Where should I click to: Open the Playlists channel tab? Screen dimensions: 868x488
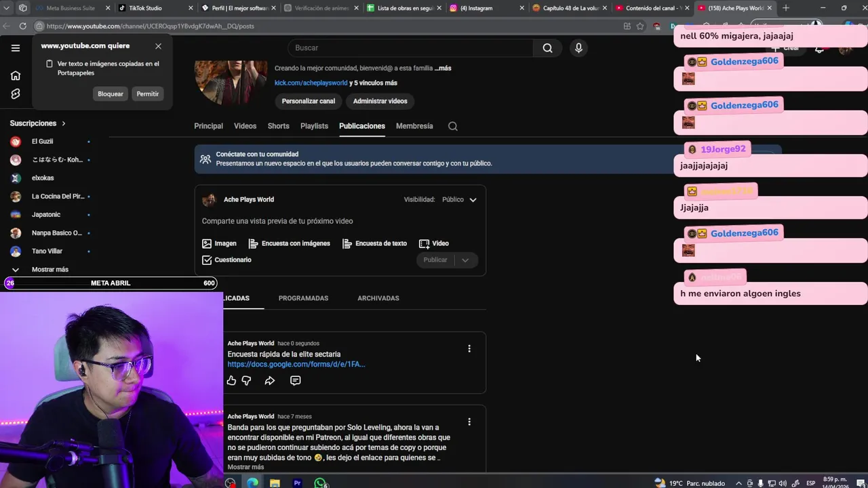click(x=314, y=126)
